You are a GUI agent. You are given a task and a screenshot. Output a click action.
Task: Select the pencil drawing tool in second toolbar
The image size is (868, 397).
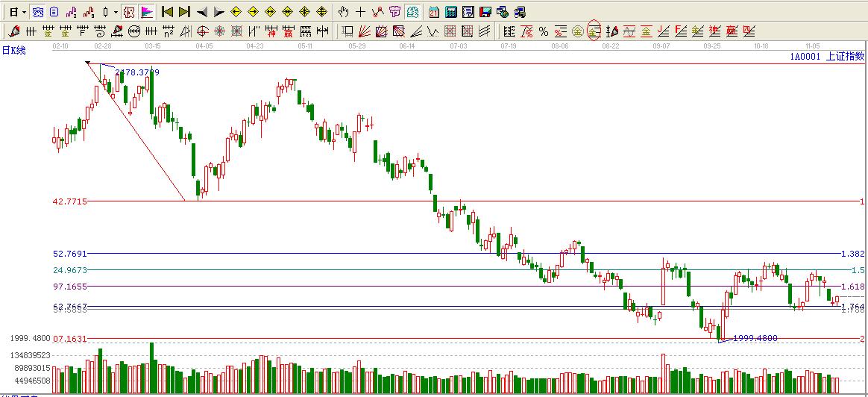pyautogui.click(x=13, y=31)
